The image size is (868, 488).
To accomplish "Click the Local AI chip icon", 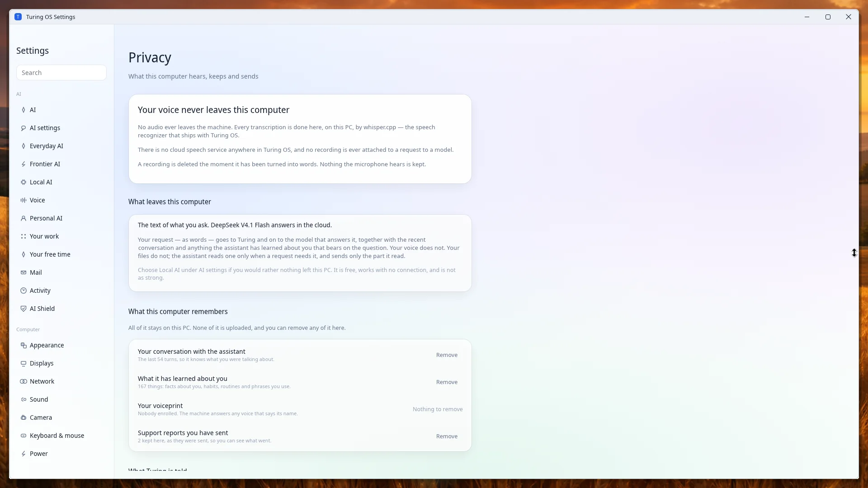I will (x=24, y=182).
